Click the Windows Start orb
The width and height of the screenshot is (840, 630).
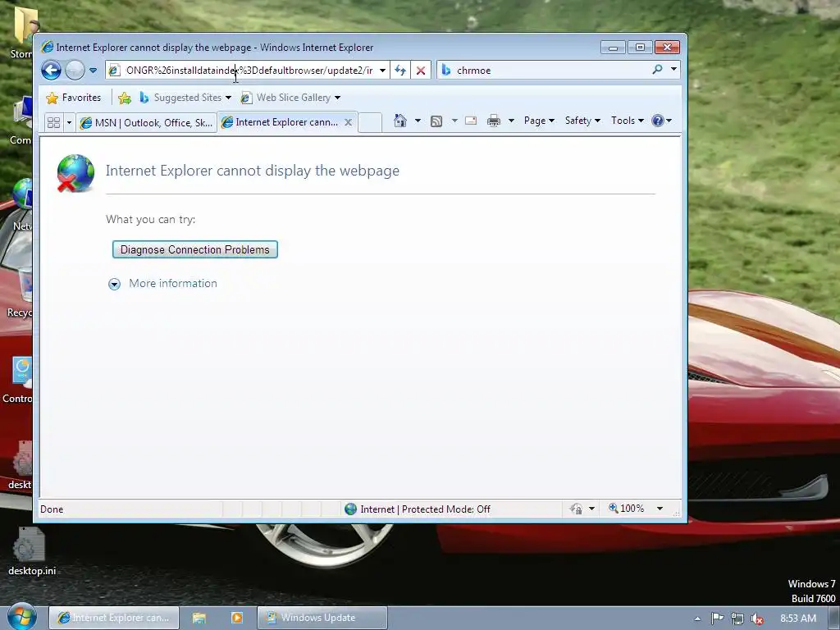click(22, 617)
